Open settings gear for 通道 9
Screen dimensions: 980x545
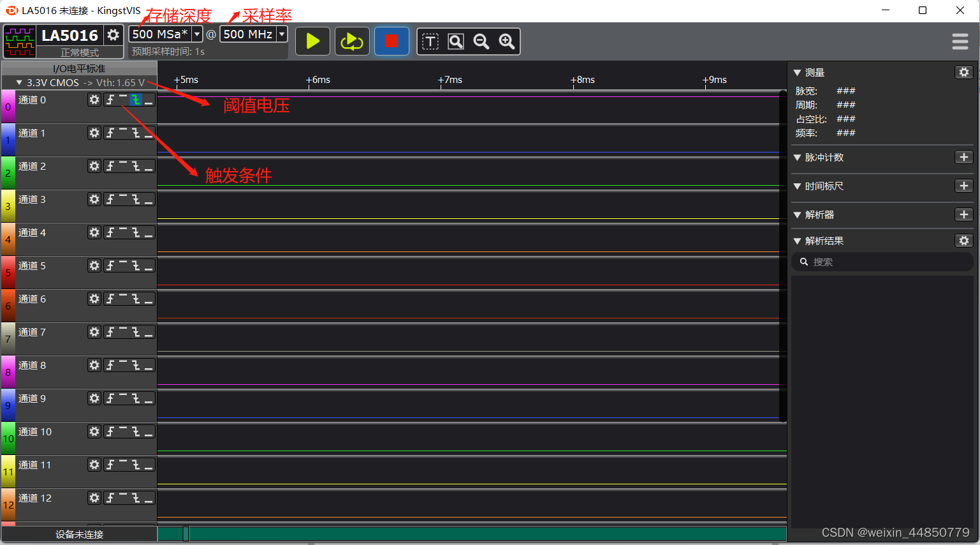94,398
